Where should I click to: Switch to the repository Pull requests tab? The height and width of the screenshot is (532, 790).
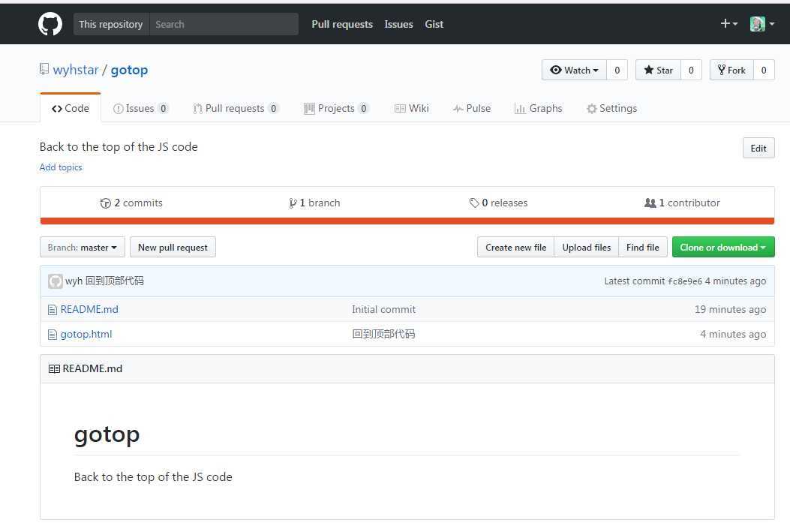236,108
